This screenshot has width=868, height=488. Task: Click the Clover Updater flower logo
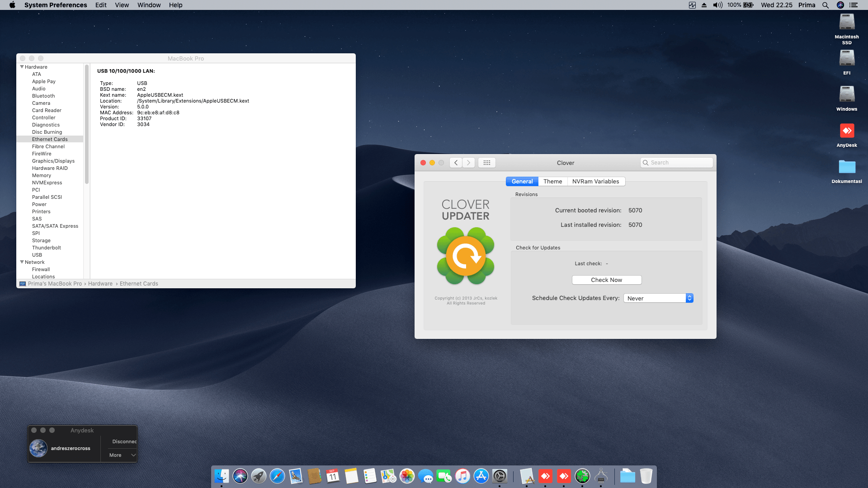(465, 256)
